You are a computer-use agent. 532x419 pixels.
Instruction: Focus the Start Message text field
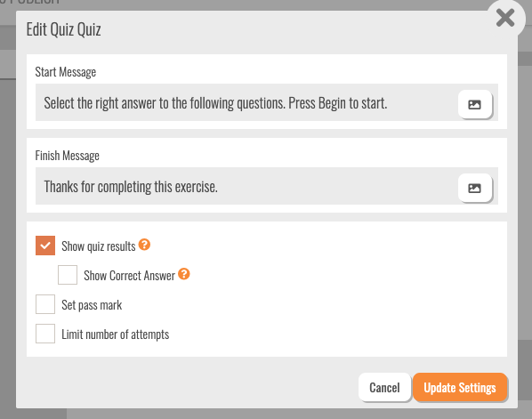(246, 102)
